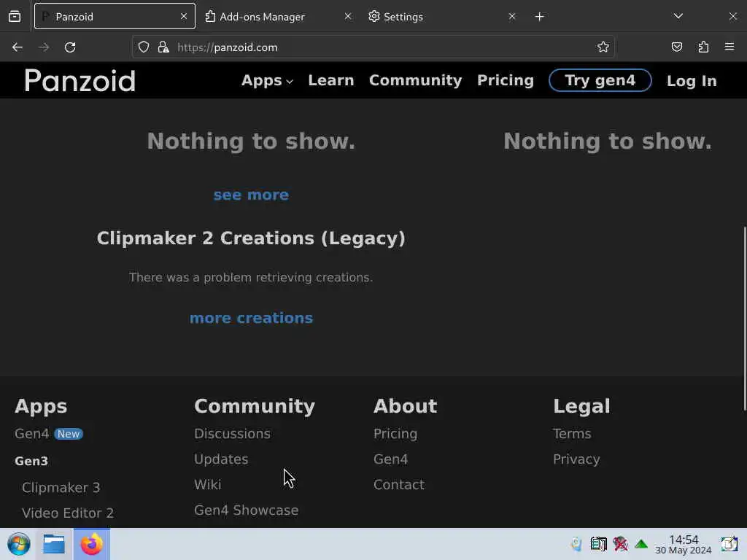Open Gen4 New link in footer Apps
This screenshot has height=560, width=747.
[x=49, y=433]
